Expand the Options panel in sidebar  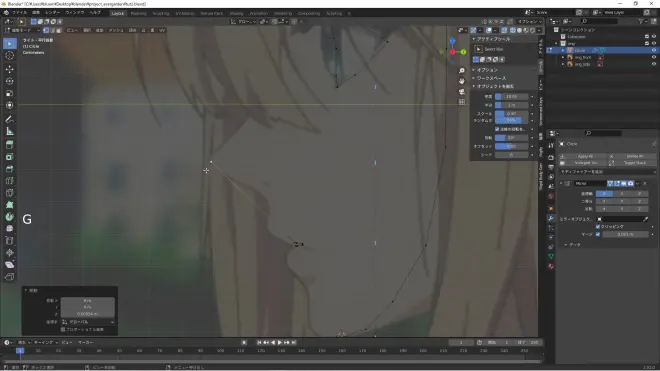click(x=474, y=70)
